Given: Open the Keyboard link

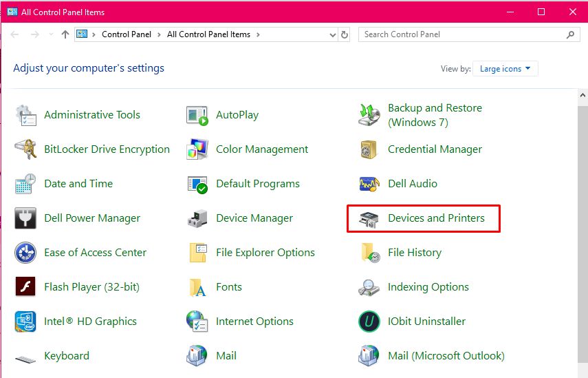Looking at the screenshot, I should [67, 355].
